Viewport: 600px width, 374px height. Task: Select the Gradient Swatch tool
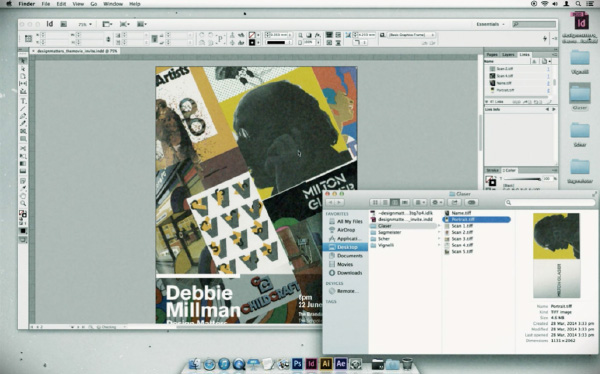(x=23, y=163)
